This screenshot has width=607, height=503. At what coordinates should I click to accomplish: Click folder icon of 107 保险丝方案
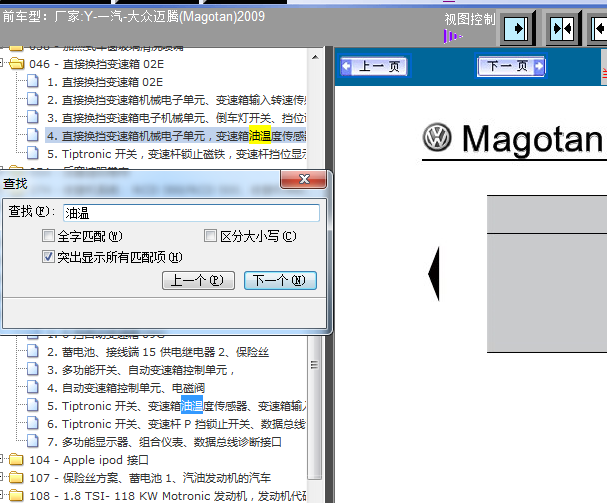tap(17, 477)
